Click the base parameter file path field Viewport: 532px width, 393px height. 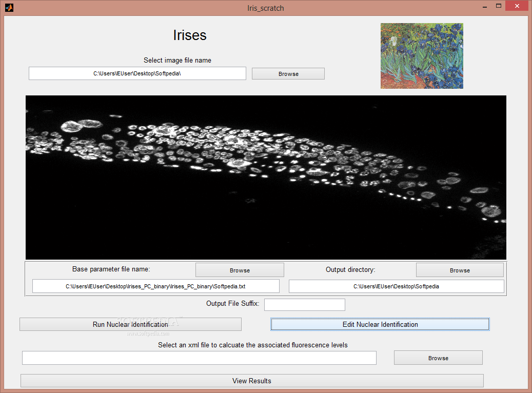[x=156, y=286]
